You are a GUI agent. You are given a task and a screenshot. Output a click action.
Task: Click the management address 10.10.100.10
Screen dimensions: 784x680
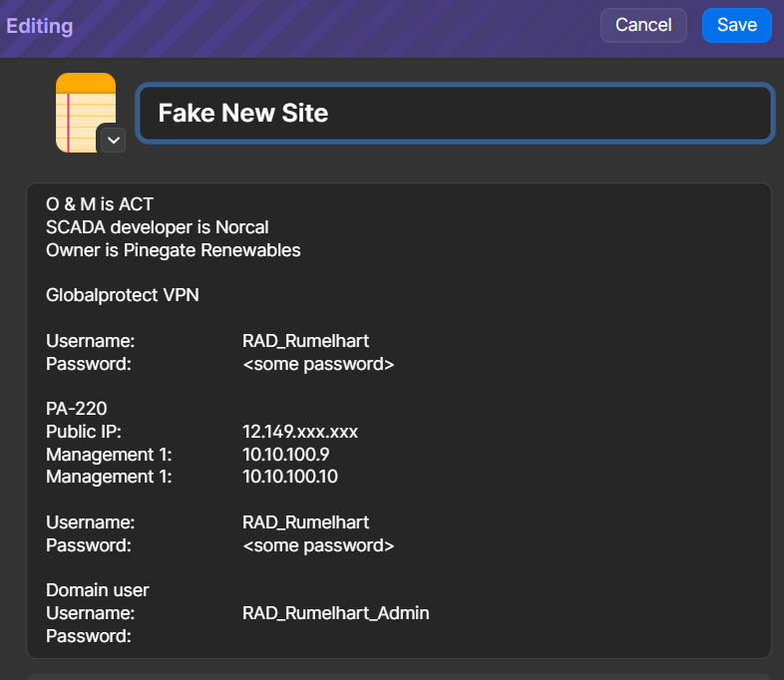290,477
